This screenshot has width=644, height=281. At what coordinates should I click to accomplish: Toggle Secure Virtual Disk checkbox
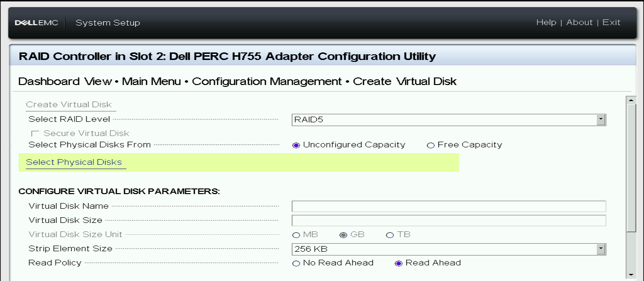(34, 134)
